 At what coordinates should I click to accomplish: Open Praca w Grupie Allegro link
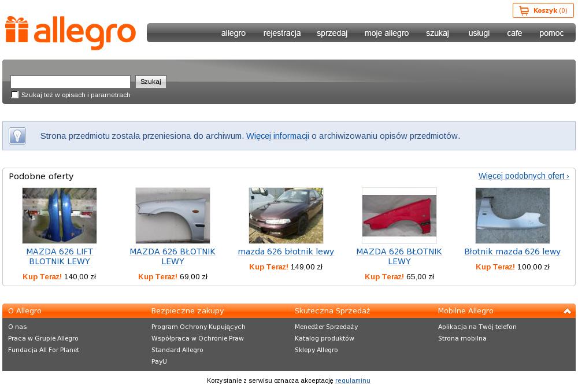(x=43, y=338)
